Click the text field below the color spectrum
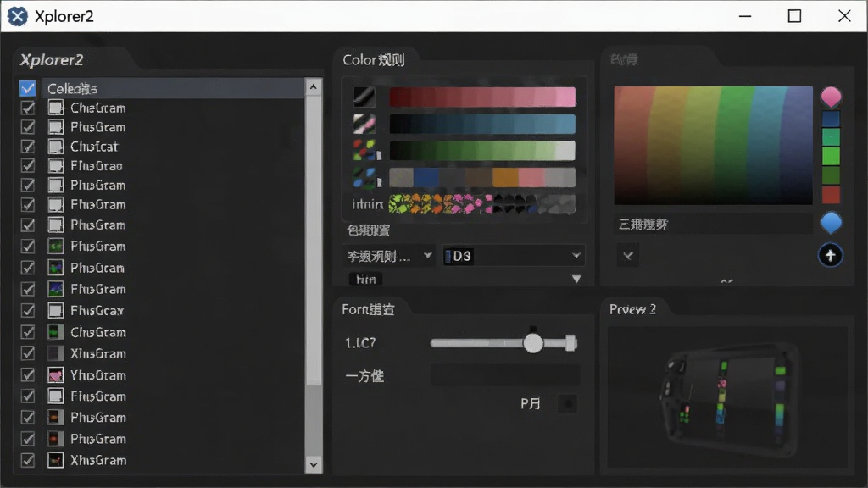Image resolution: width=868 pixels, height=488 pixels. pos(713,224)
